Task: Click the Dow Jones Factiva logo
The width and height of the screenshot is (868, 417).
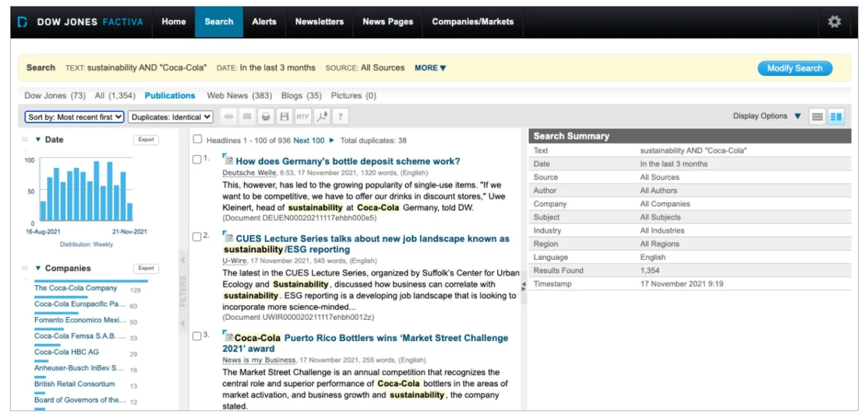Action: [x=80, y=22]
